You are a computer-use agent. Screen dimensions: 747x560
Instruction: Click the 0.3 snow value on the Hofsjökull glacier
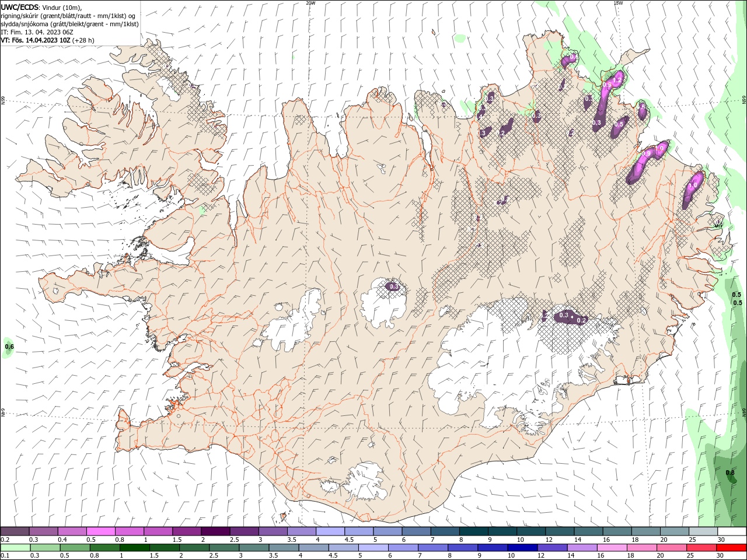pyautogui.click(x=394, y=286)
